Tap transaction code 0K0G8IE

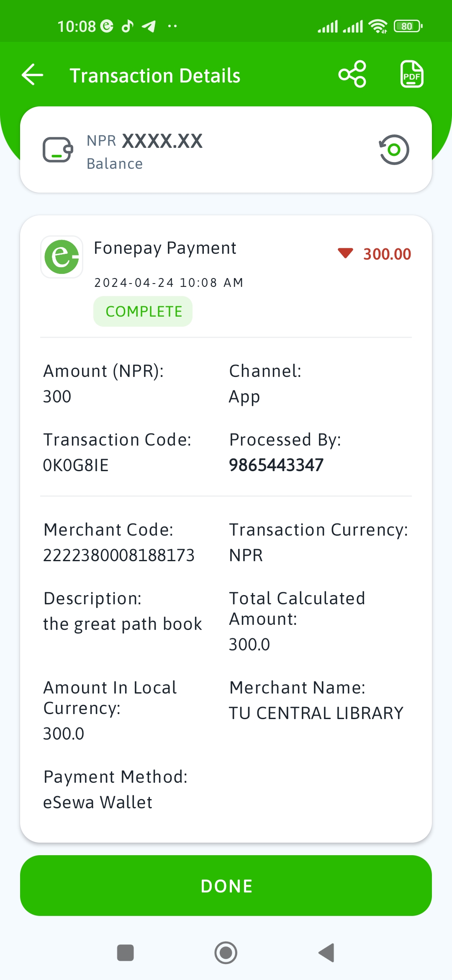click(76, 465)
